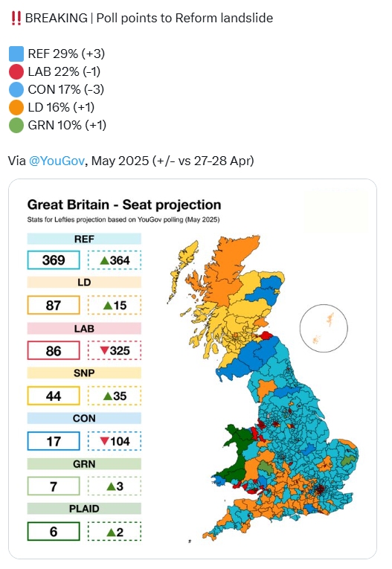
Task: Click the green circle beside GRN 10%
Action: (16, 125)
